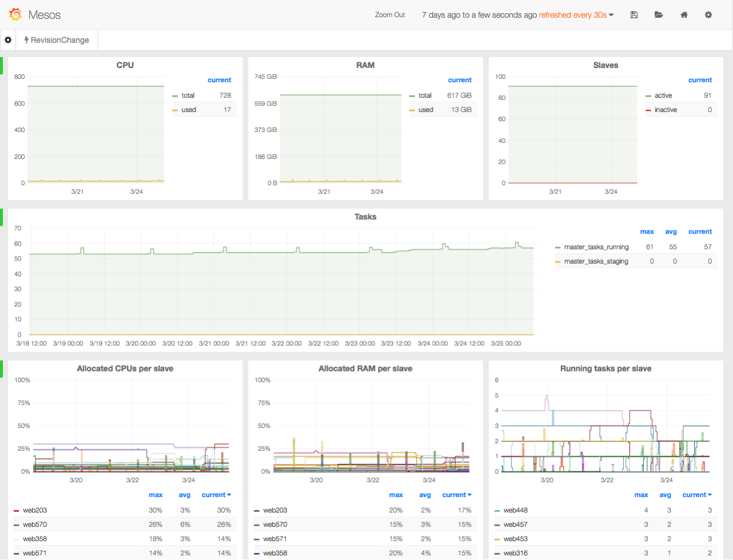Image resolution: width=733 pixels, height=560 pixels.
Task: Click the CPU panel title
Action: click(125, 65)
